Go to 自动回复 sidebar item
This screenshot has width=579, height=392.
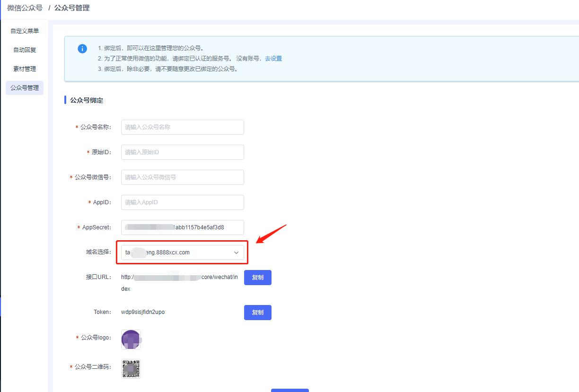click(25, 50)
